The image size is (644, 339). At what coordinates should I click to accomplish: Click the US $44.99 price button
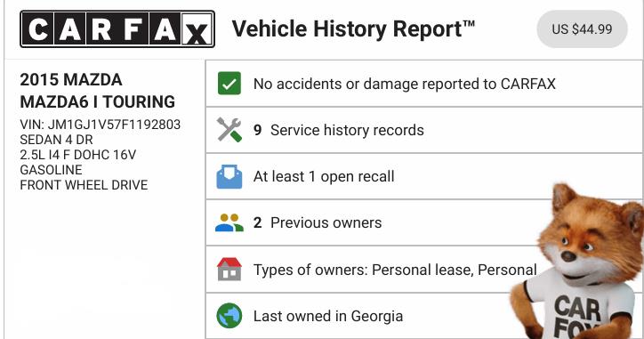[582, 29]
